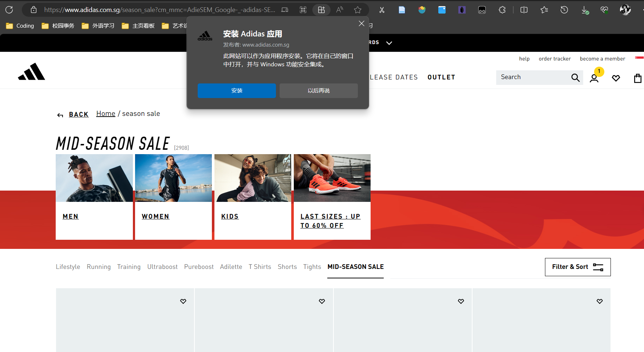Image resolution: width=644 pixels, height=352 pixels.
Task: Open Downloads icon
Action: [x=585, y=10]
